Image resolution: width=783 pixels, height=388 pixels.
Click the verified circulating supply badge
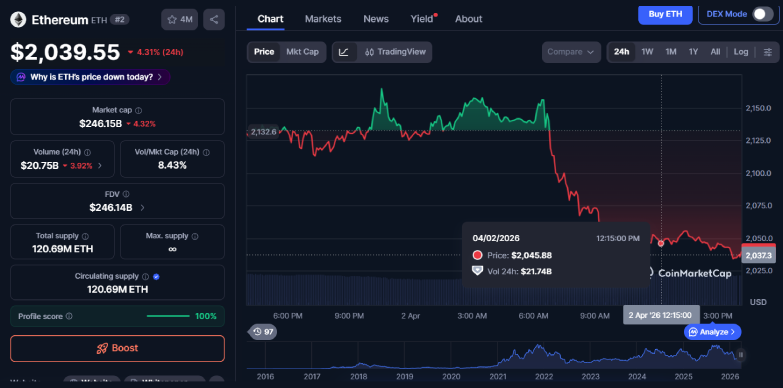[156, 277]
